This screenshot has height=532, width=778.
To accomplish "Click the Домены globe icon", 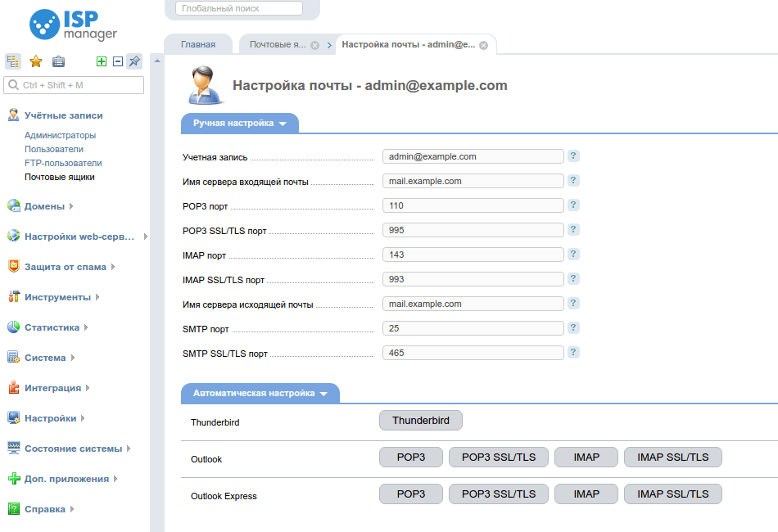I will (13, 205).
